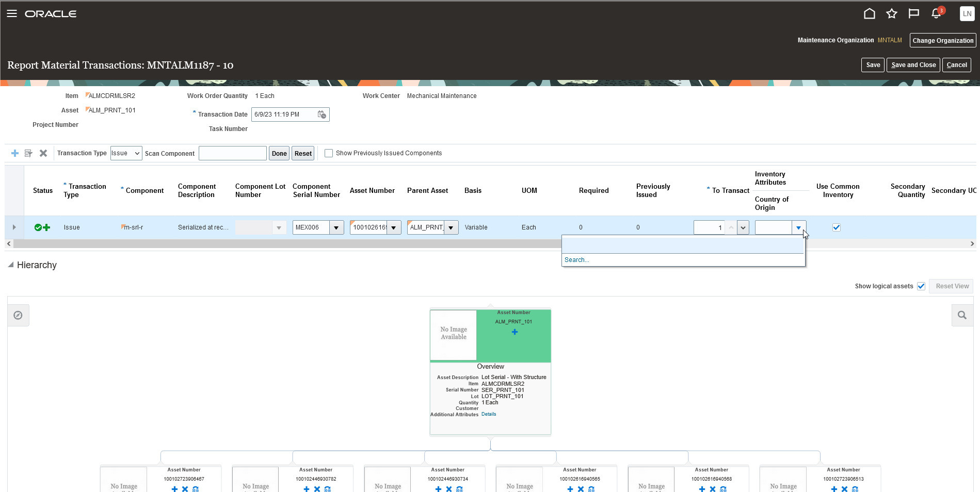This screenshot has width=980, height=492.
Task: Click remove X on asset 100102616940568
Action: tap(713, 488)
